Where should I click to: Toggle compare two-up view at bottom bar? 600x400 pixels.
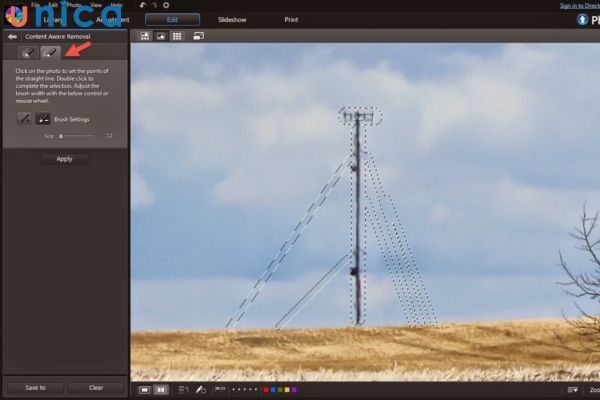pyautogui.click(x=161, y=389)
